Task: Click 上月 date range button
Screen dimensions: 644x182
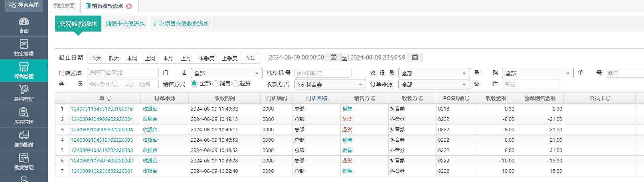Action: [x=186, y=58]
